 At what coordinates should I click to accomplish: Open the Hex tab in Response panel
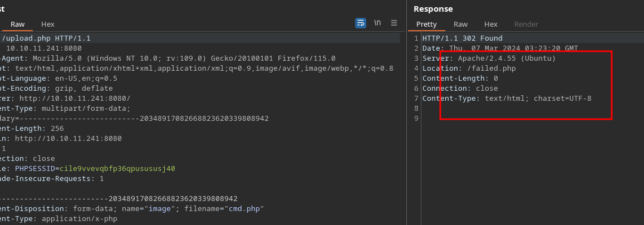tap(490, 25)
